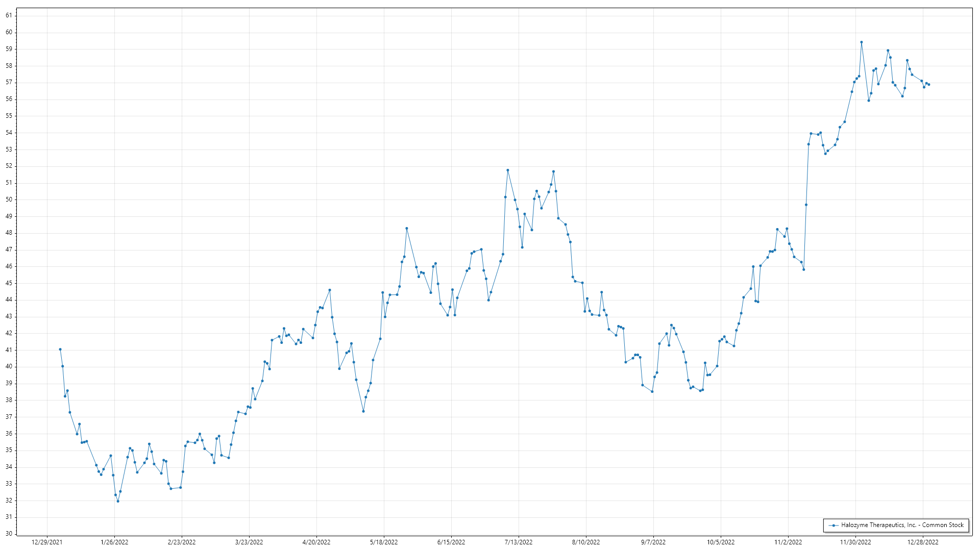Click the 10/5/2022 x-axis date label

point(721,542)
